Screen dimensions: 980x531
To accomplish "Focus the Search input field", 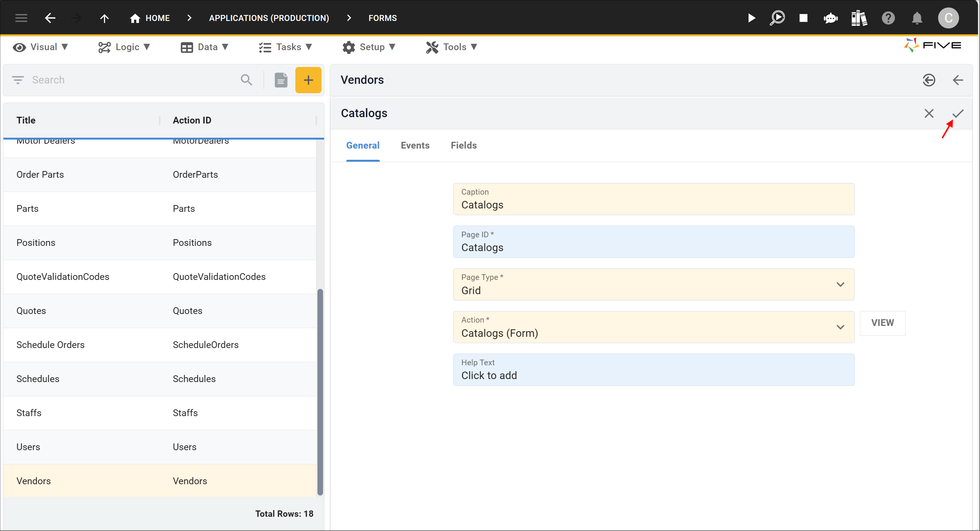I will point(133,80).
